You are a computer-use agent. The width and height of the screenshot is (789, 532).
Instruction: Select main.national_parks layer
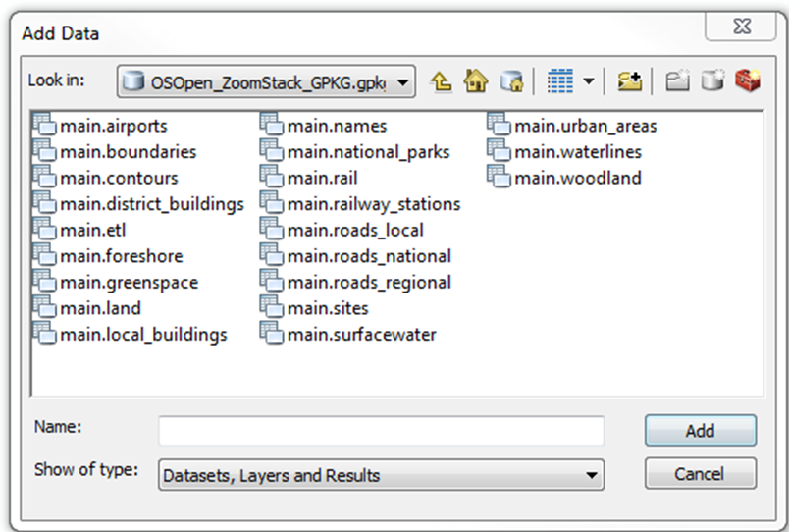[x=355, y=151]
